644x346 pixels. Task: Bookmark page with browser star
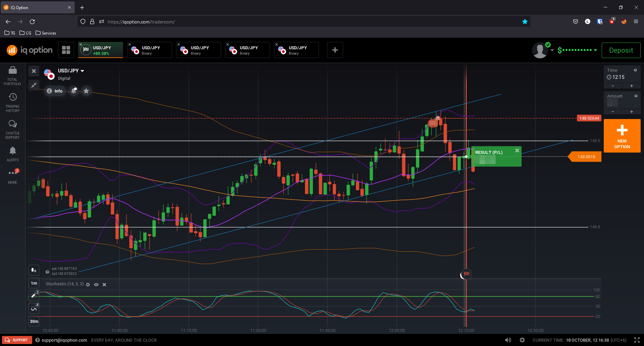pyautogui.click(x=525, y=22)
